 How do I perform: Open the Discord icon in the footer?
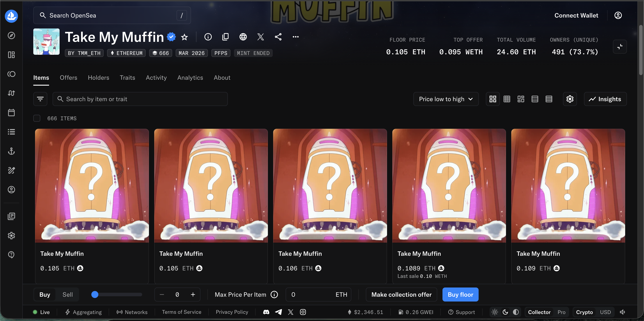(x=266, y=312)
